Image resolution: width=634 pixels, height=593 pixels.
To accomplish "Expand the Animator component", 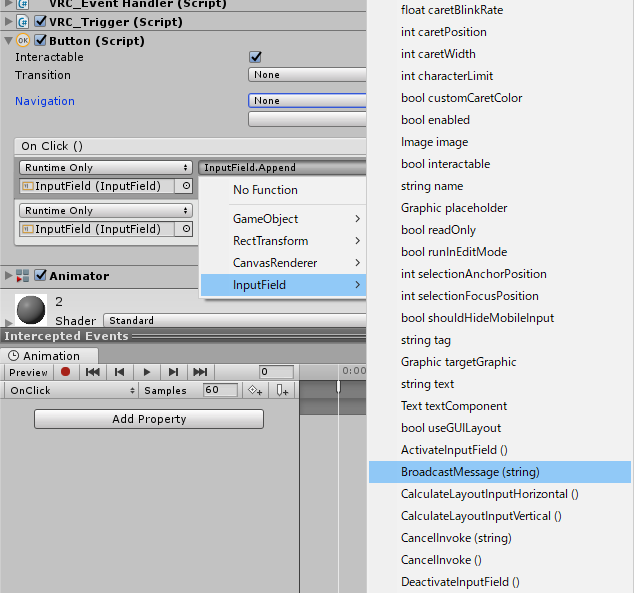I will click(x=8, y=276).
